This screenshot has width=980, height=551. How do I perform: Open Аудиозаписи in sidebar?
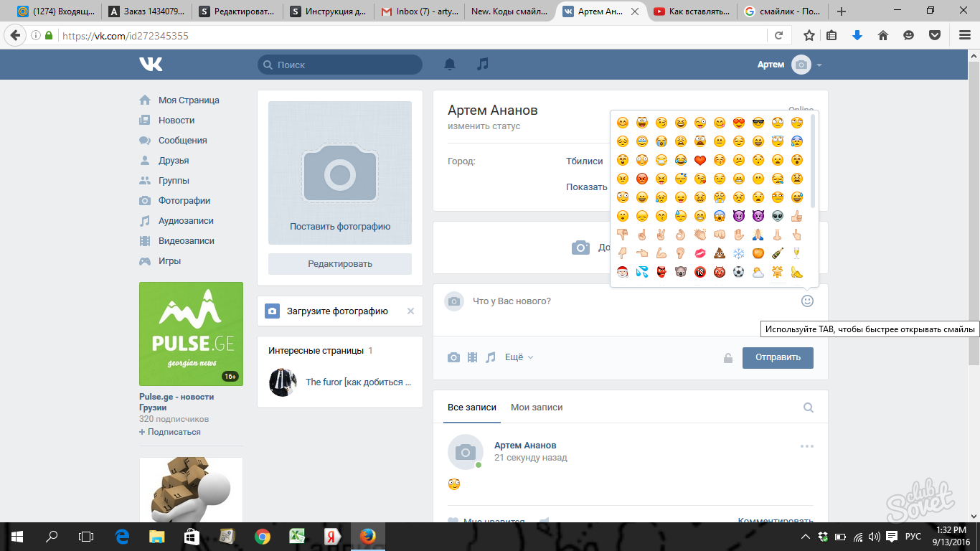click(186, 221)
